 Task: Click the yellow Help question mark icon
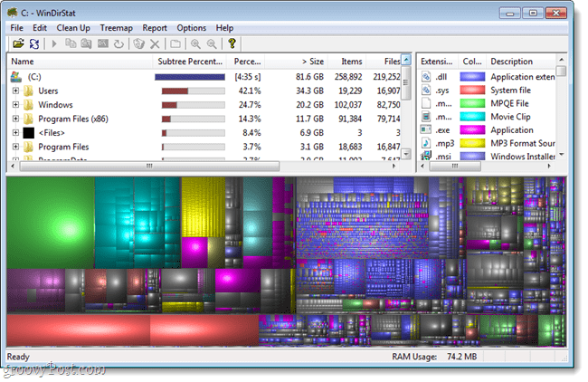(232, 43)
